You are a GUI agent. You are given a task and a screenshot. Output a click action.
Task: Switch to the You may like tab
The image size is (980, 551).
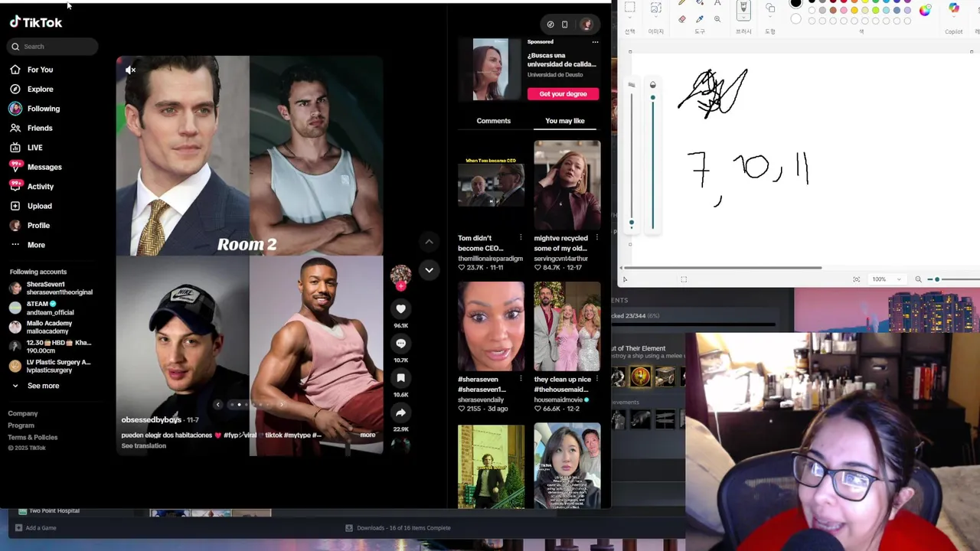(565, 121)
